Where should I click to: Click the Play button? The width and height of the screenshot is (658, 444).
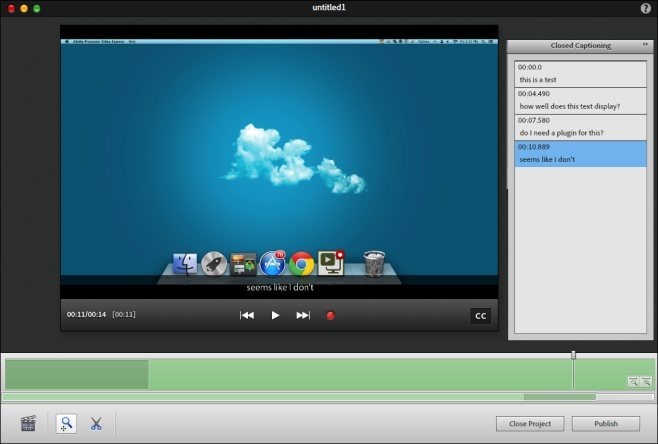click(275, 315)
